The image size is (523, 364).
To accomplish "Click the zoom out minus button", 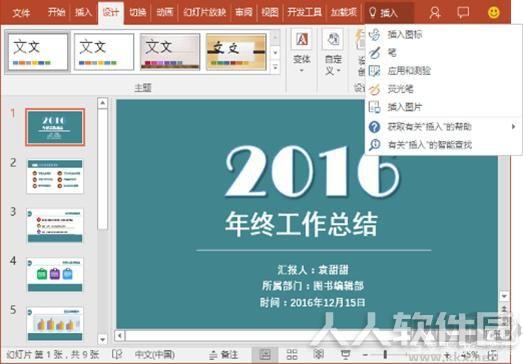I will pyautogui.click(x=365, y=355).
